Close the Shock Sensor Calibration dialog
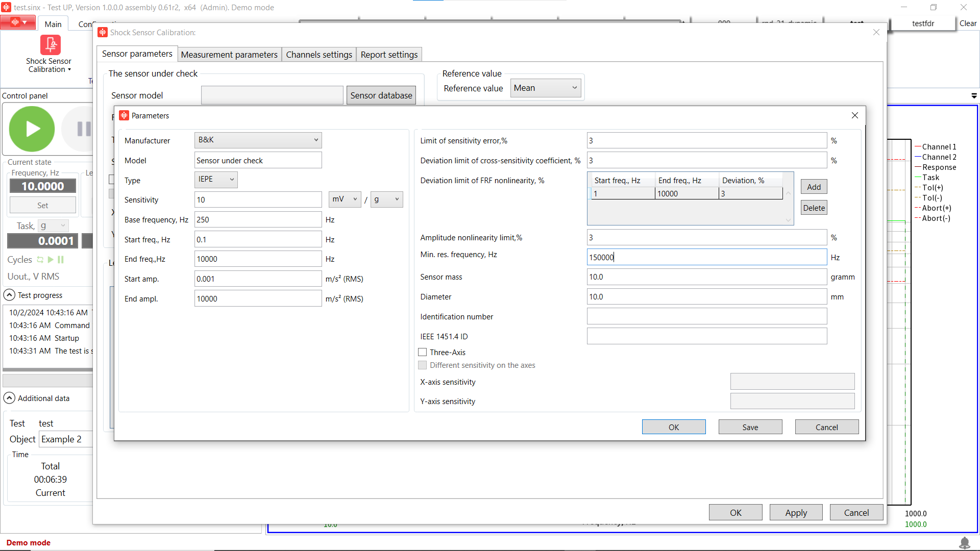980x551 pixels. coord(876,32)
